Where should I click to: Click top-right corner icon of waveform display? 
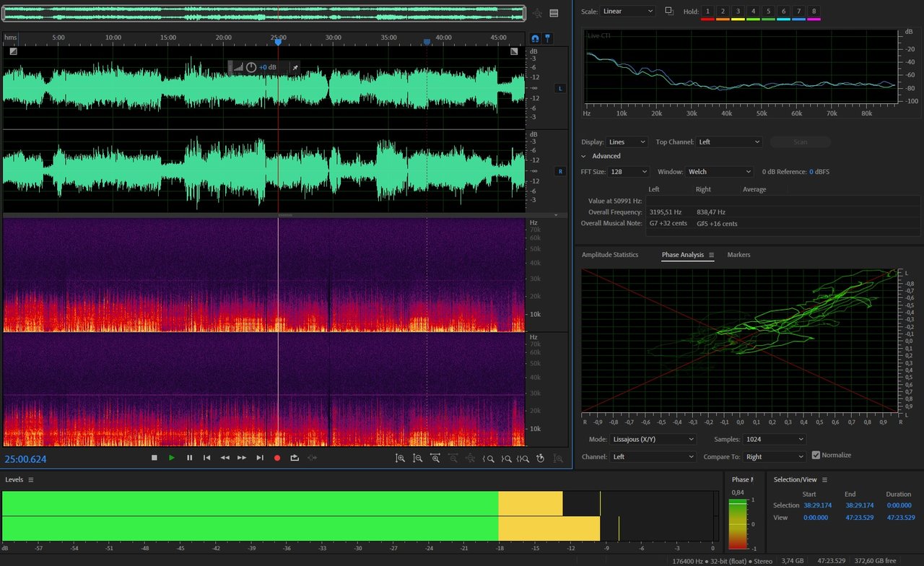click(x=514, y=51)
